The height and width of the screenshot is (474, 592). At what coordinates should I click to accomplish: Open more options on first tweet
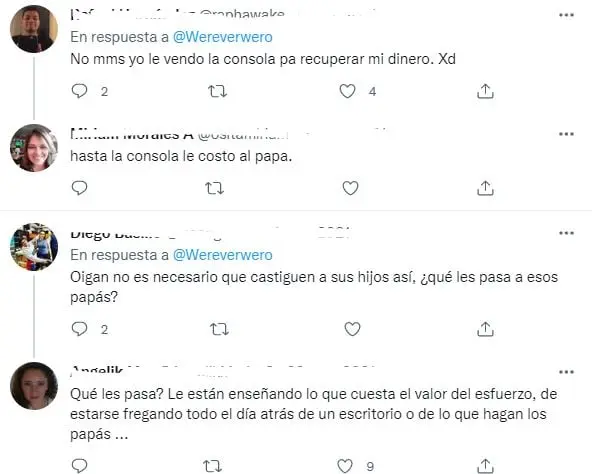click(x=566, y=15)
